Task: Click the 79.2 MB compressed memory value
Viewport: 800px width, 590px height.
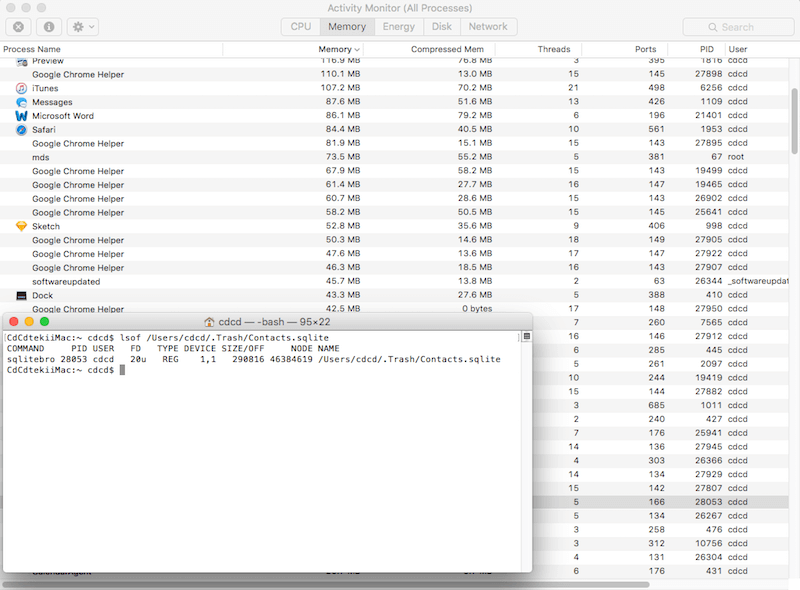Action: point(474,115)
